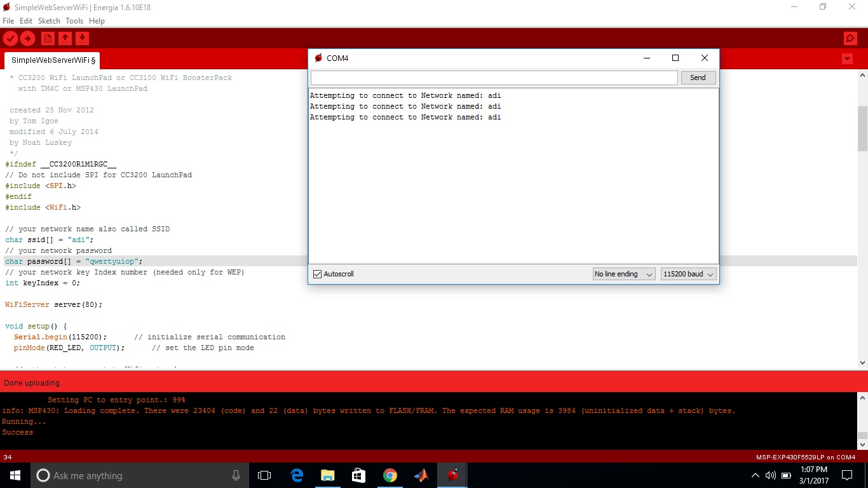
Task: Click the volume speaker tray icon
Action: pos(770,475)
